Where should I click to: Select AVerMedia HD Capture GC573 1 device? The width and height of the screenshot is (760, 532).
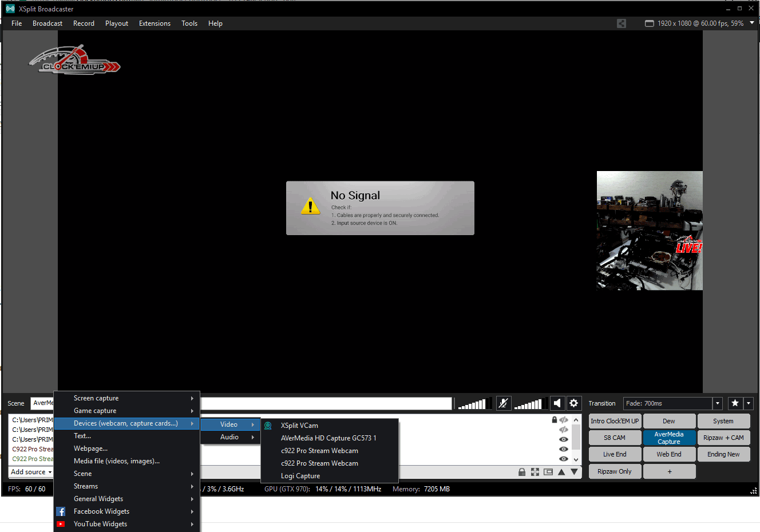pos(328,438)
